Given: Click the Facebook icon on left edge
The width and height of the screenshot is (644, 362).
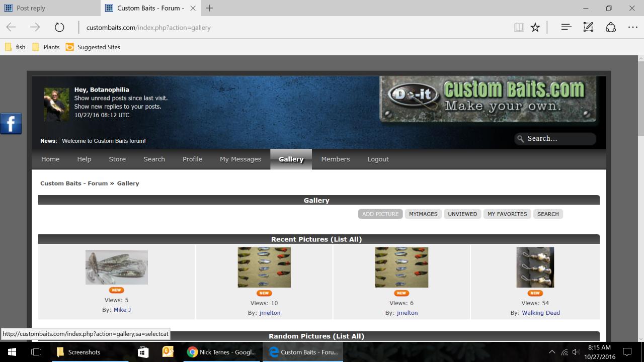Looking at the screenshot, I should tap(11, 123).
